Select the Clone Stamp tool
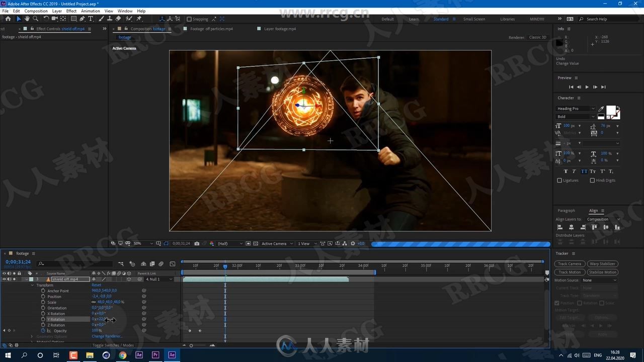This screenshot has width=644, height=362. point(109,19)
